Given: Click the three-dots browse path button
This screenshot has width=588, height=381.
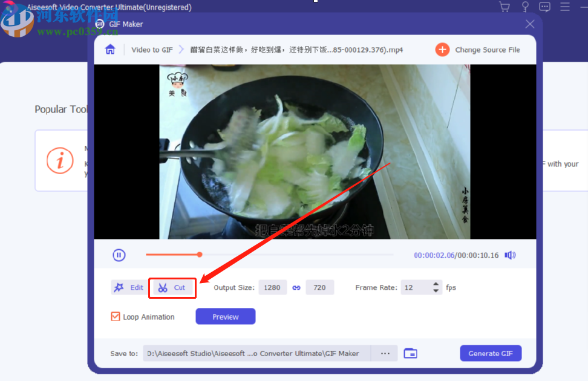Looking at the screenshot, I should pyautogui.click(x=385, y=353).
